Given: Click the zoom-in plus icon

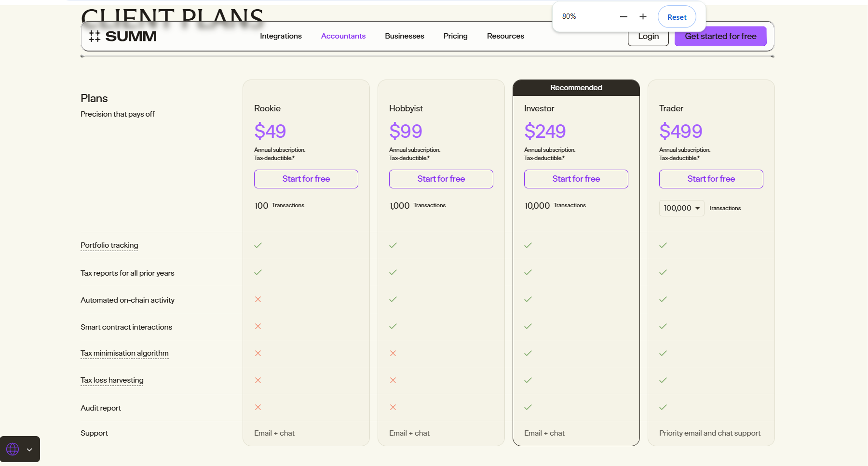Looking at the screenshot, I should click(x=643, y=16).
